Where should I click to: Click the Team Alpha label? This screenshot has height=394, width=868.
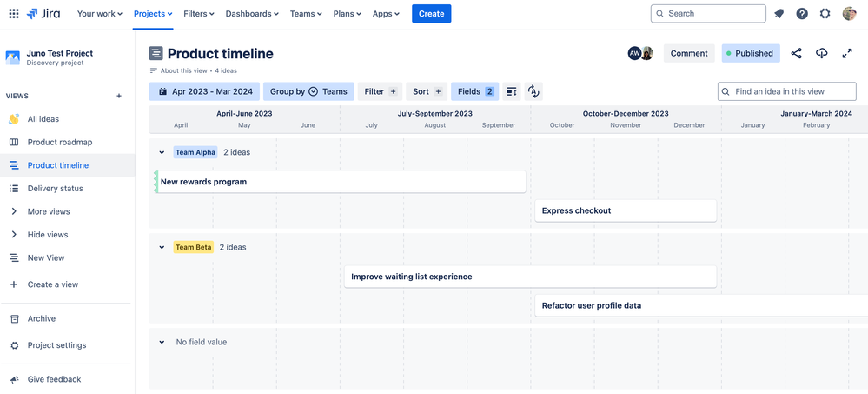195,152
